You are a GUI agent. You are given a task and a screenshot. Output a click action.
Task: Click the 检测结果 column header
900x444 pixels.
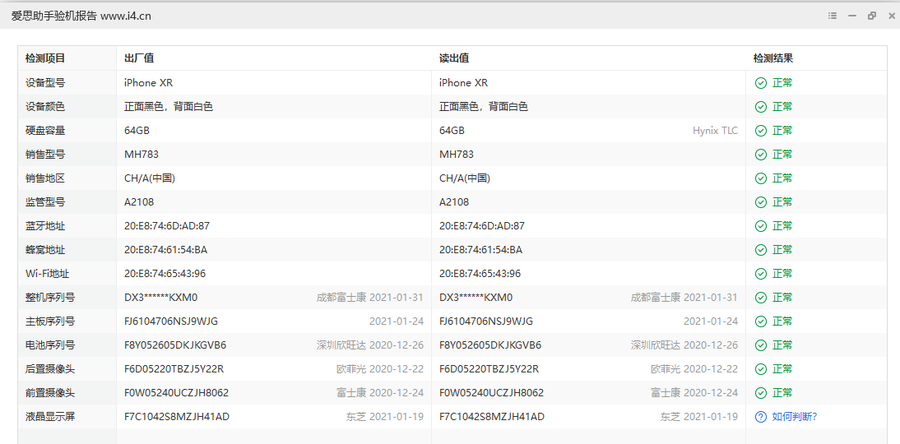(x=773, y=59)
